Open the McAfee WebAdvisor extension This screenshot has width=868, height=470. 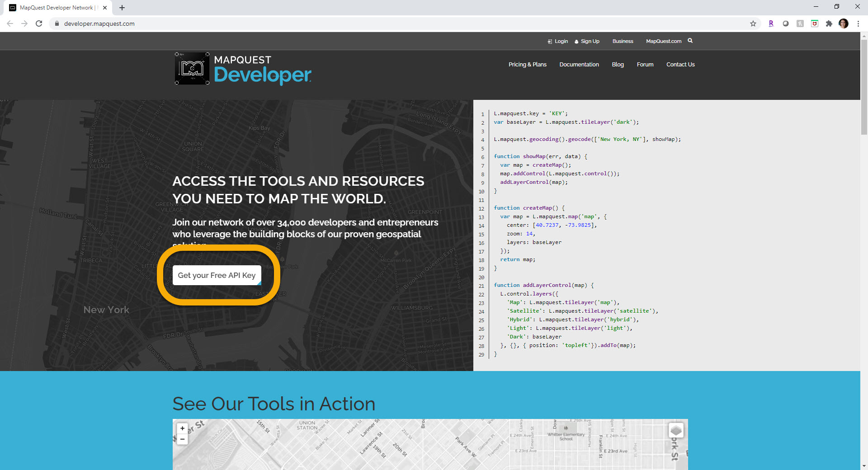coord(815,23)
